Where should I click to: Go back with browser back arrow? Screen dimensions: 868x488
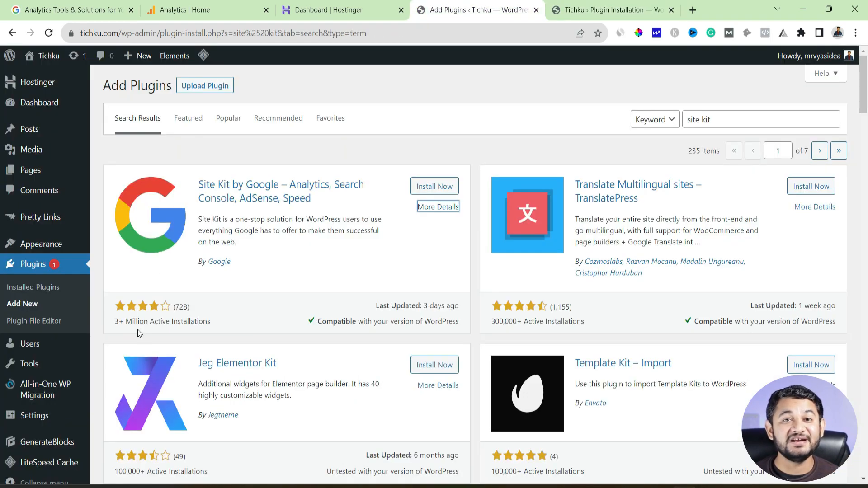(12, 33)
